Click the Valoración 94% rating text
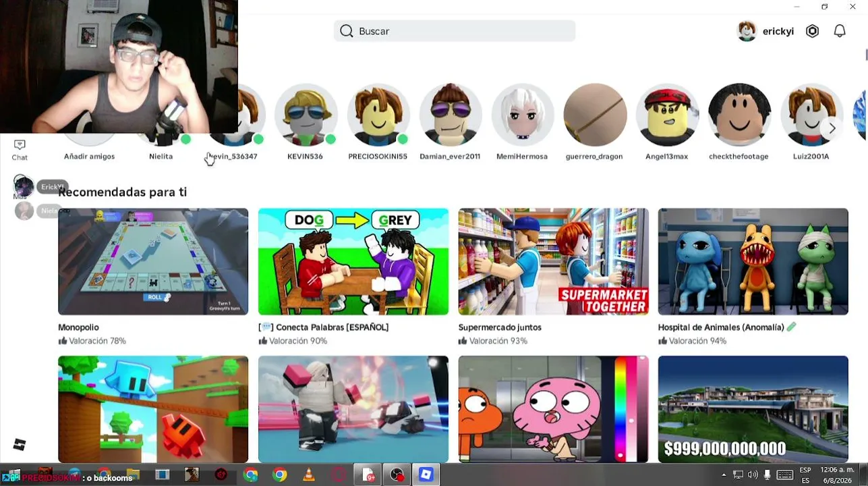This screenshot has height=486, width=868. pos(697,342)
